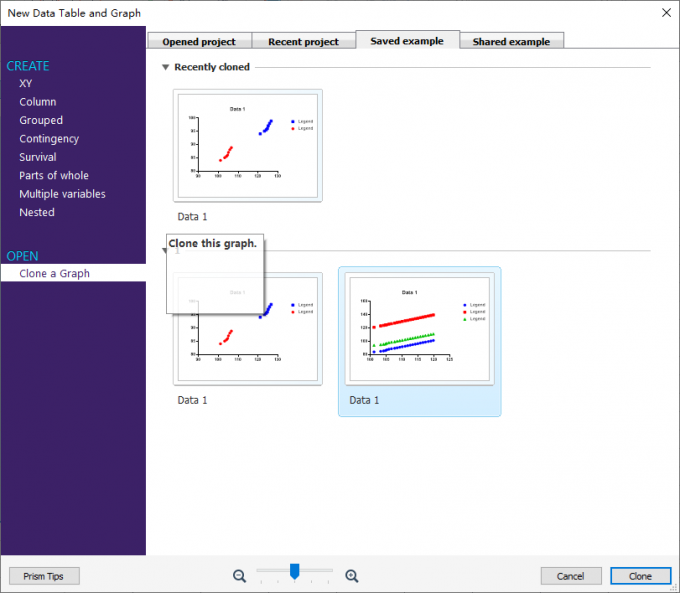Select the three-series Data 1 graph thumbnail
This screenshot has width=680, height=593.
pyautogui.click(x=419, y=329)
